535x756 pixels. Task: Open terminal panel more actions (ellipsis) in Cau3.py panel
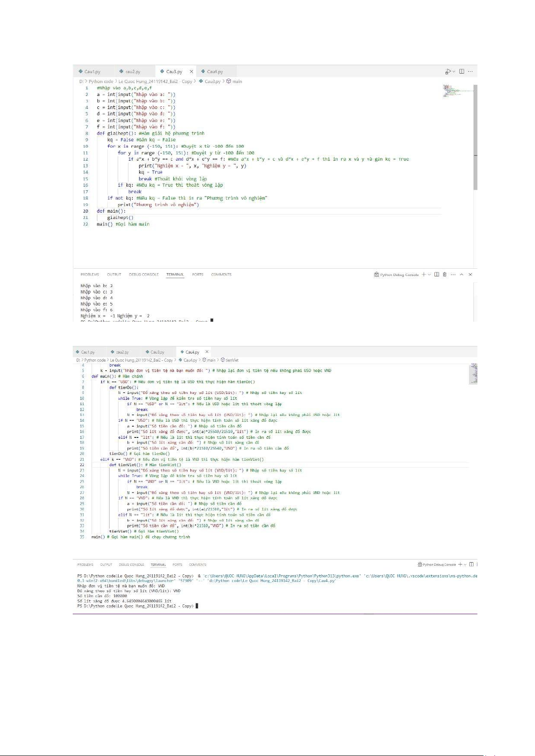pos(453,275)
